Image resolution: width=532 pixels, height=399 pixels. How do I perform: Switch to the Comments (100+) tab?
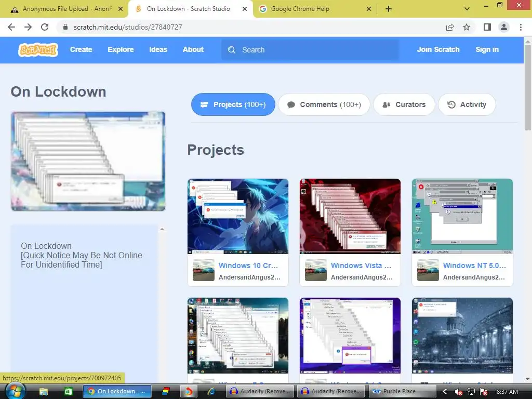[324, 104]
